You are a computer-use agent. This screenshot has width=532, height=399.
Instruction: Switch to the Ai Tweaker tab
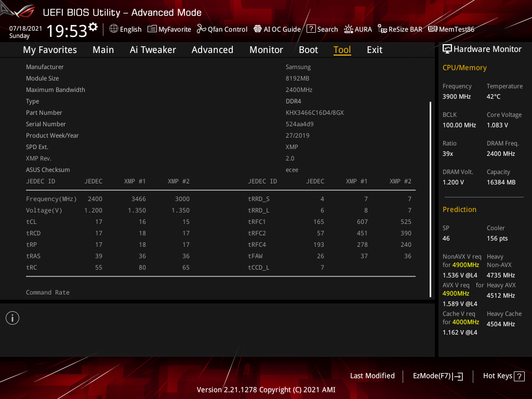[x=153, y=50]
